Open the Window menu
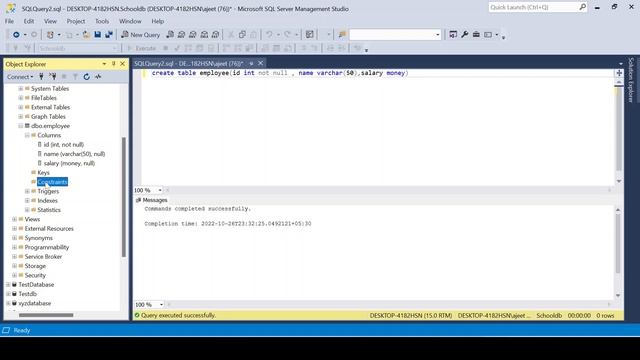 (130, 21)
